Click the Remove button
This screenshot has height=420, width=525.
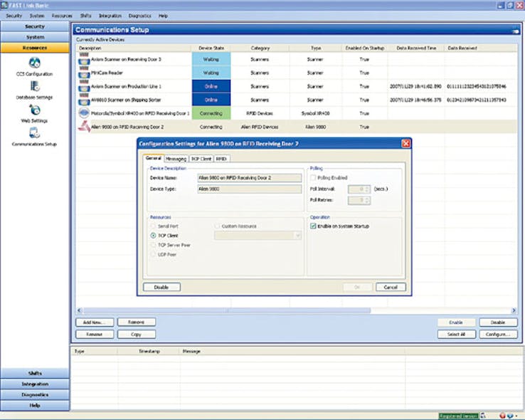click(x=137, y=322)
